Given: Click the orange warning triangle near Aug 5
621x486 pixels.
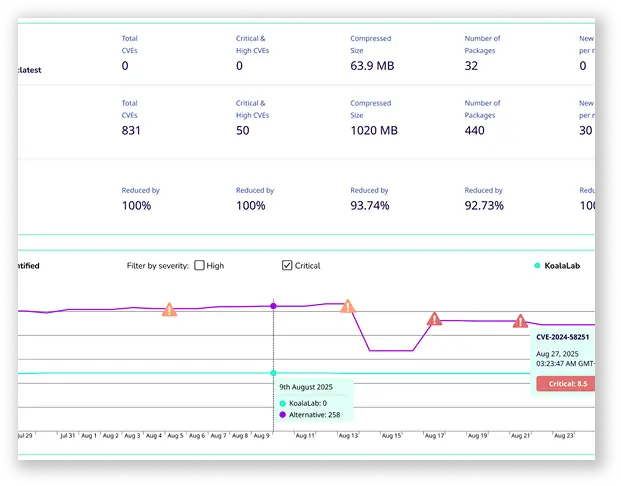Looking at the screenshot, I should 169,310.
